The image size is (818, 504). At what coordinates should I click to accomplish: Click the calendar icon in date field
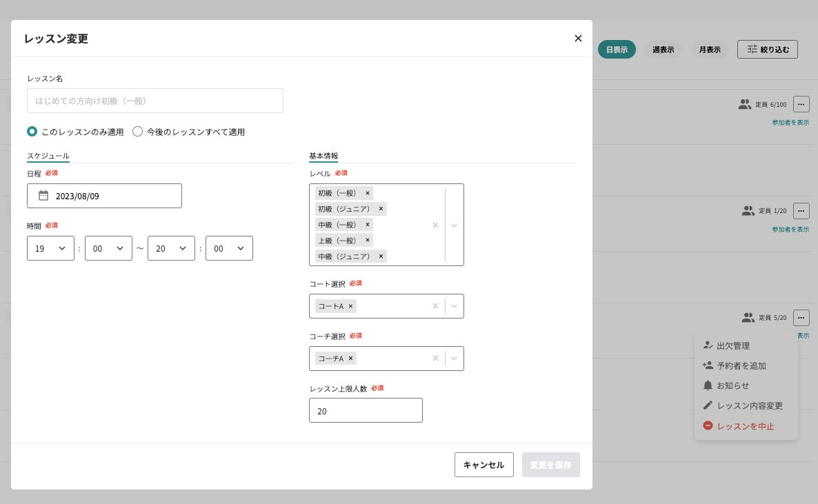coord(43,196)
